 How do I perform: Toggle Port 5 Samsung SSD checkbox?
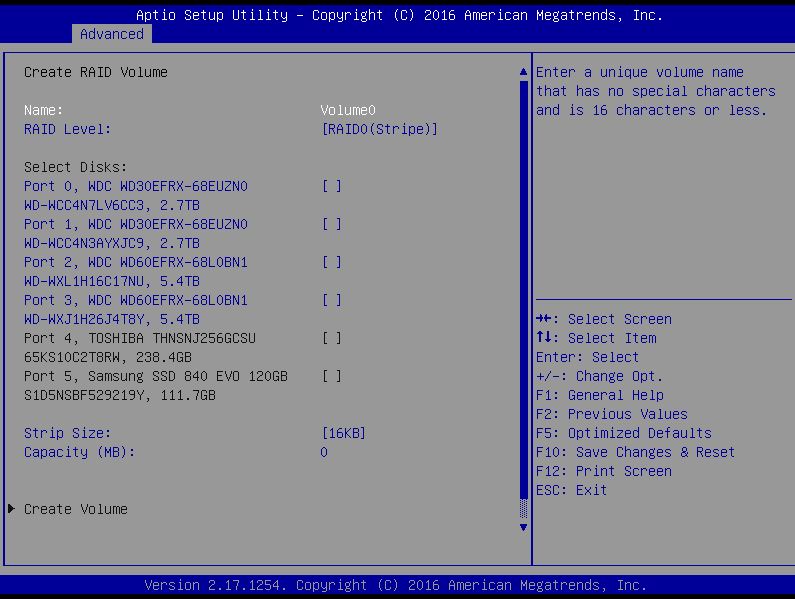coord(332,376)
